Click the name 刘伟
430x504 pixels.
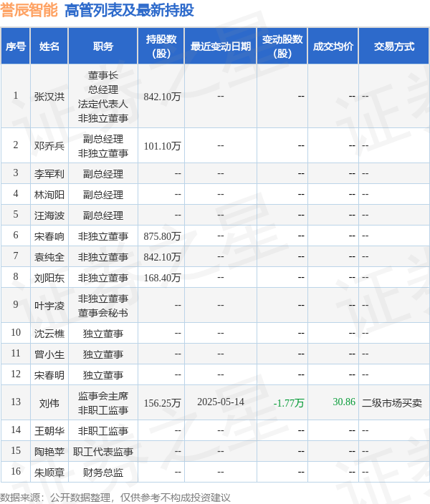[49, 403]
